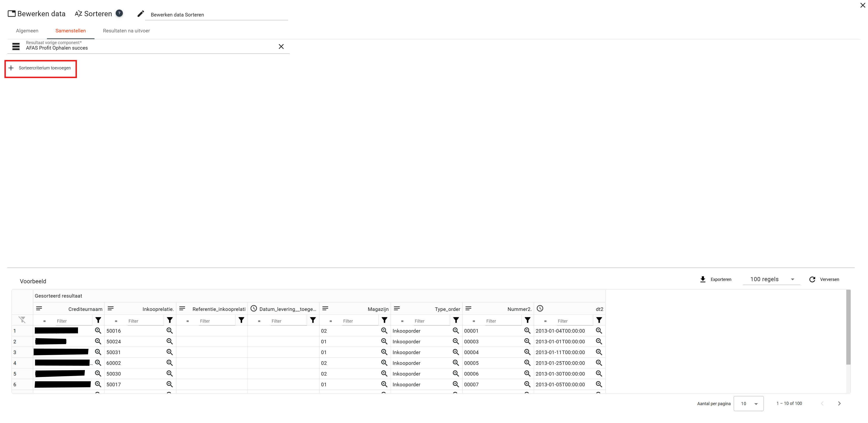This screenshot has width=868, height=423.
Task: Click the Exporteren button
Action: tap(715, 279)
